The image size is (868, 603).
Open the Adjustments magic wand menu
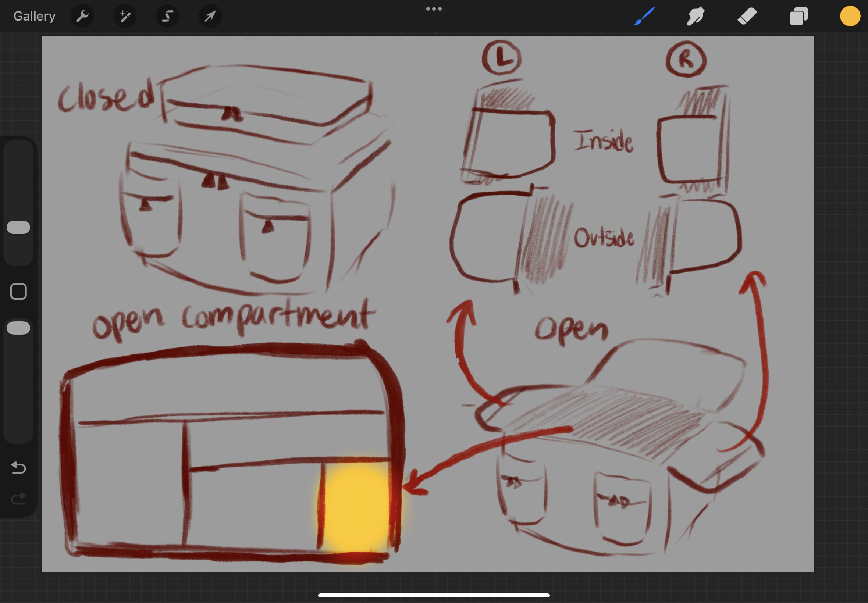pos(125,16)
